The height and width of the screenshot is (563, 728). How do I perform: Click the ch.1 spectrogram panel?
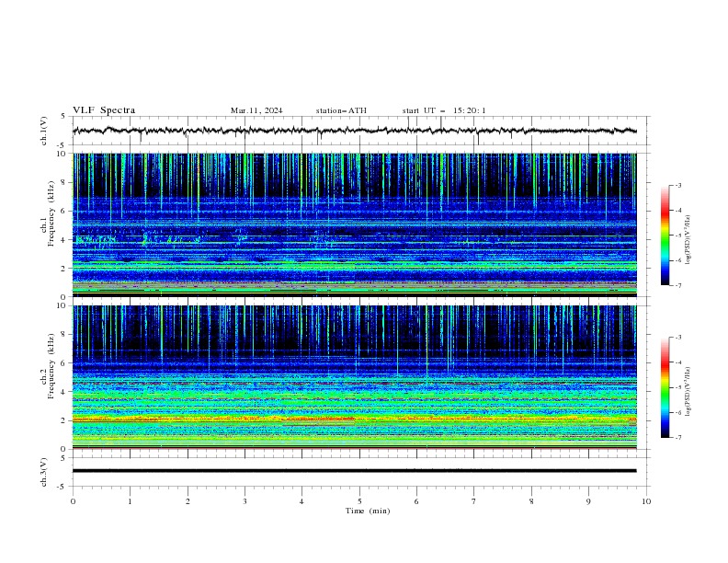point(354,224)
